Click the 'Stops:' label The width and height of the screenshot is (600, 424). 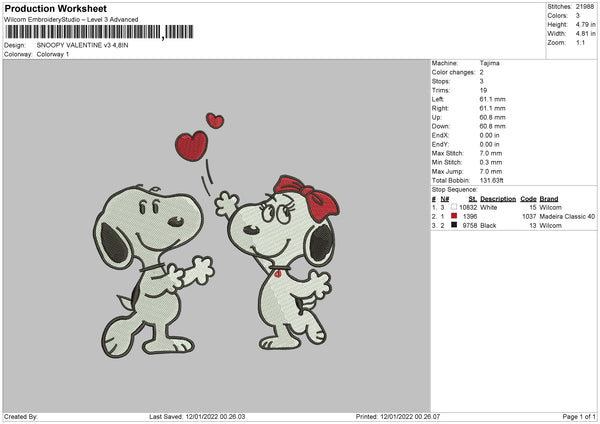coord(440,81)
